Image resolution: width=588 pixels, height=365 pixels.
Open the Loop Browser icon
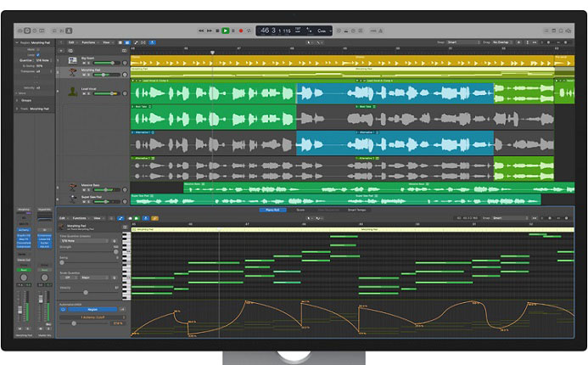click(x=561, y=31)
